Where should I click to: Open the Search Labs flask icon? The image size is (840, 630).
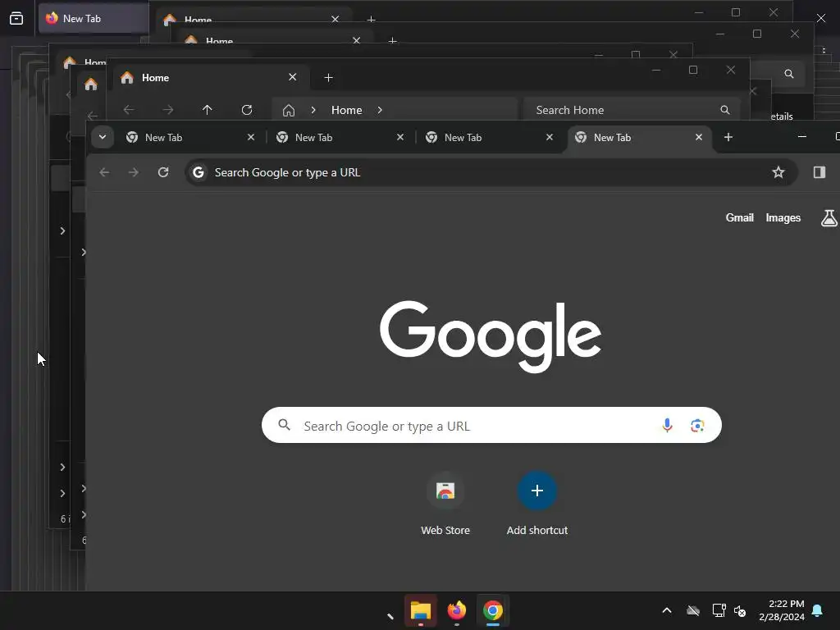[x=829, y=217]
